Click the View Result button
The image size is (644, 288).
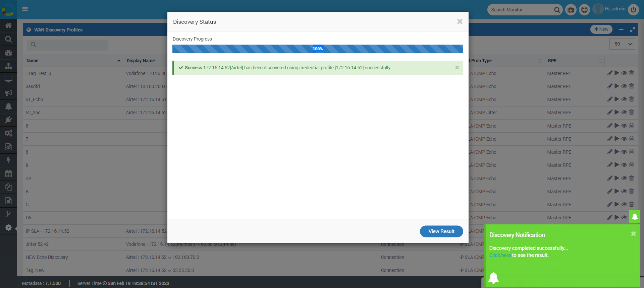point(441,231)
